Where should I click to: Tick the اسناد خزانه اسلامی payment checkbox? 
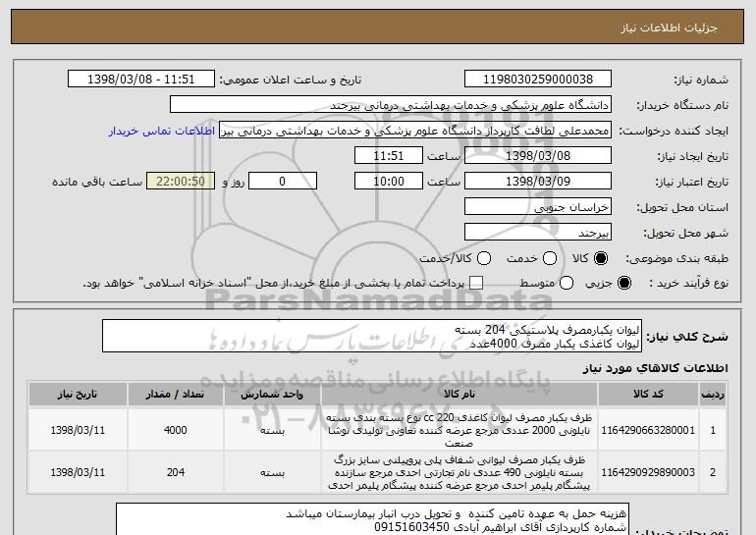(x=476, y=283)
